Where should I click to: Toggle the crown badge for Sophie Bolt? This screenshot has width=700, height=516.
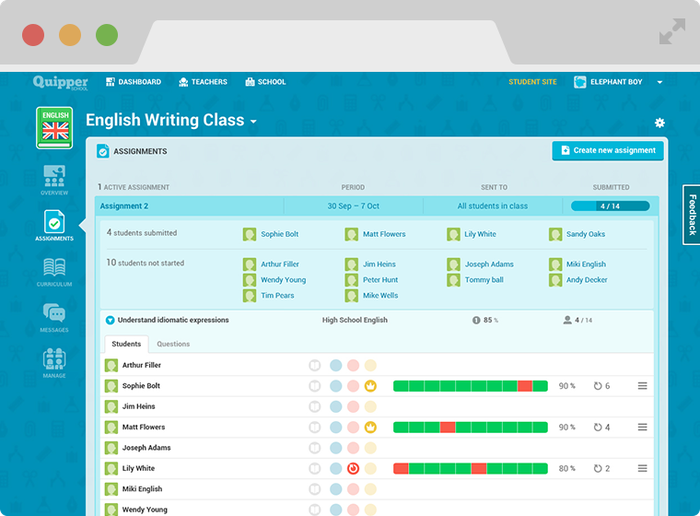370,386
